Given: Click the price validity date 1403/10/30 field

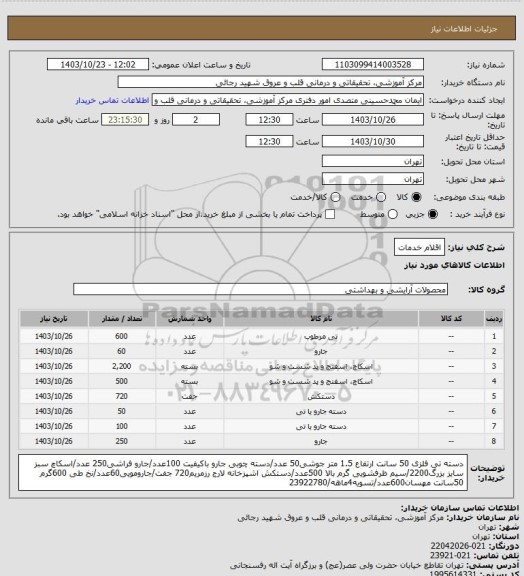Looking at the screenshot, I should [373, 141].
